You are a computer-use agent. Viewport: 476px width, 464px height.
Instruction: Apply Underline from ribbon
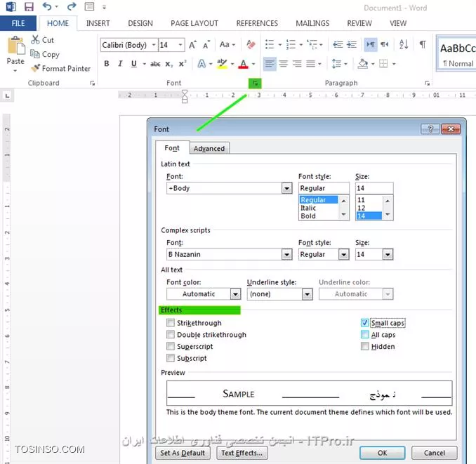(x=134, y=64)
